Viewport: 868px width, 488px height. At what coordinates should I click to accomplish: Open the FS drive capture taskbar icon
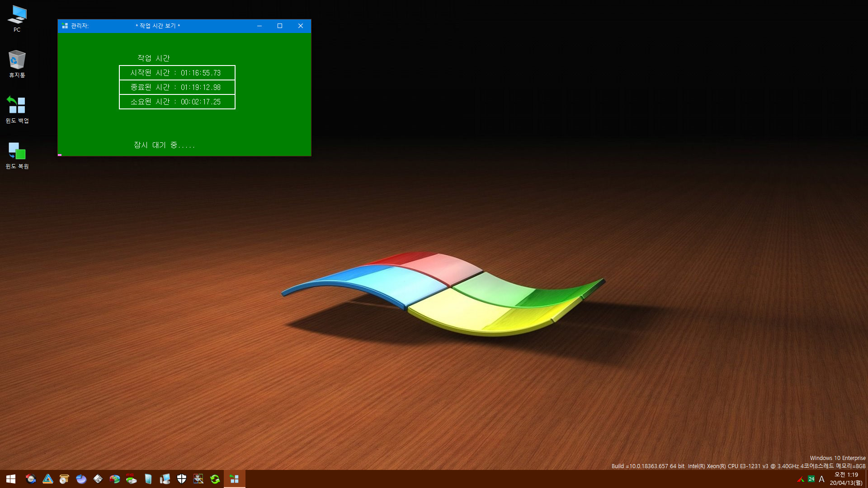[131, 479]
